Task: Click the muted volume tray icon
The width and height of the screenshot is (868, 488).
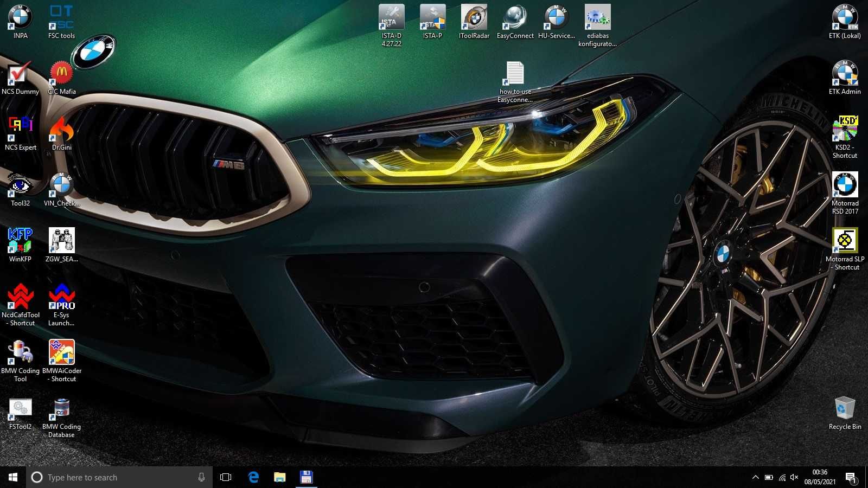Action: click(794, 477)
